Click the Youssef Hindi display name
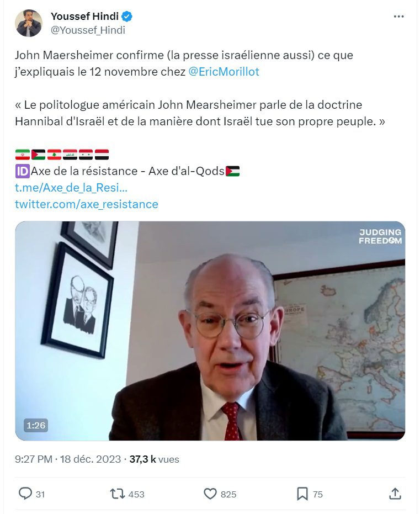The height and width of the screenshot is (514, 420). click(x=84, y=16)
